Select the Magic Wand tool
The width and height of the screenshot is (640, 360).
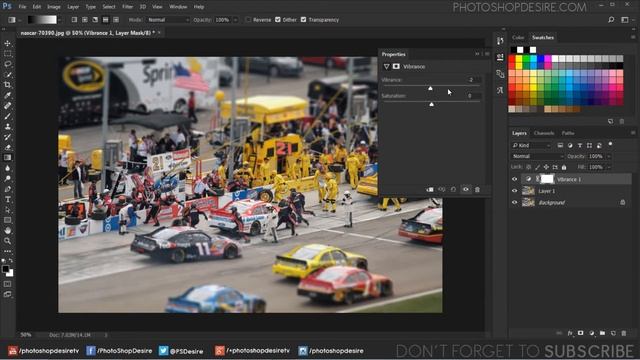click(x=7, y=74)
